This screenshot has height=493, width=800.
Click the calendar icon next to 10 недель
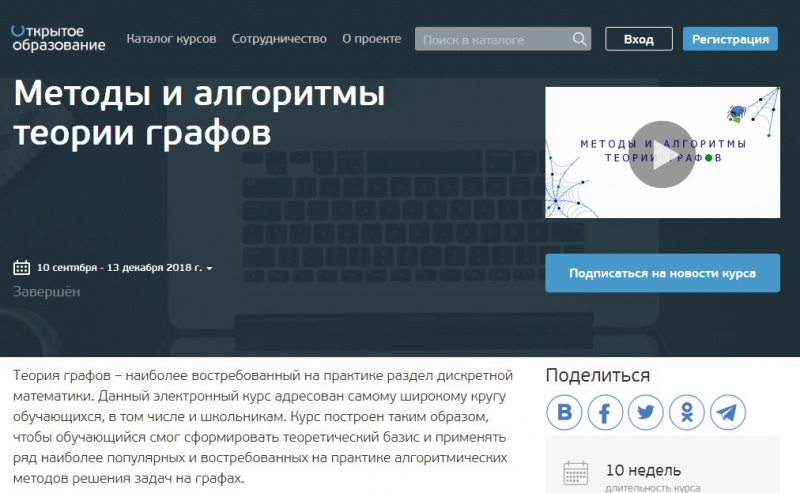pyautogui.click(x=576, y=473)
